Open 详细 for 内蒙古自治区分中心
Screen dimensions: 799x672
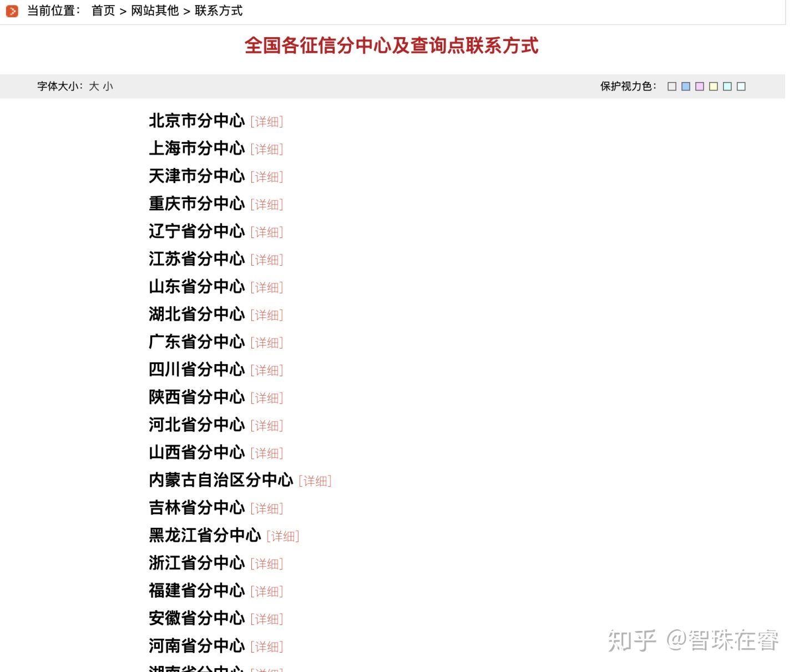[x=315, y=481]
